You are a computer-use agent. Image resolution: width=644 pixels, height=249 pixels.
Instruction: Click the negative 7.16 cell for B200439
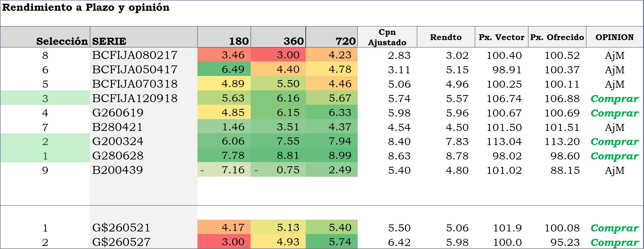(x=233, y=170)
